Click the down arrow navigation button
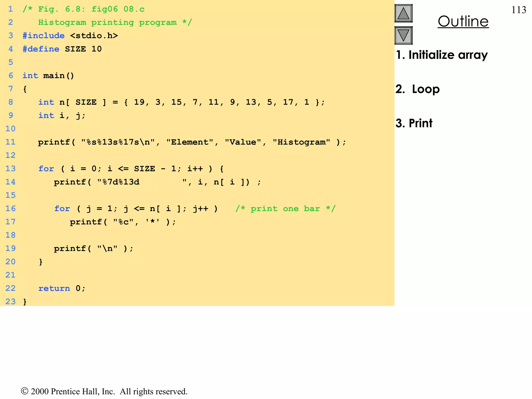The height and width of the screenshot is (399, 532). click(x=403, y=35)
